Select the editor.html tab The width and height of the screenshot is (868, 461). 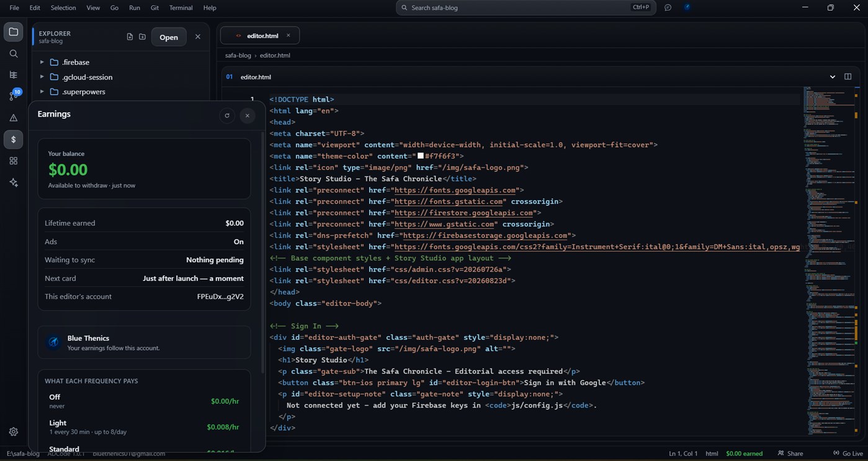(260, 35)
